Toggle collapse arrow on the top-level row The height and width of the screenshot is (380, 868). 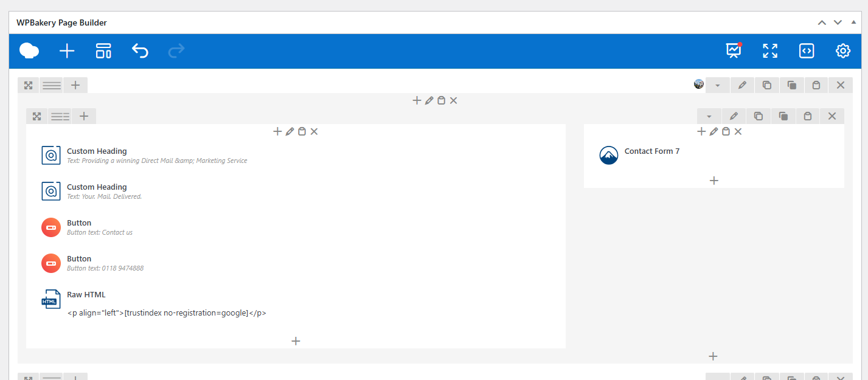tap(718, 86)
